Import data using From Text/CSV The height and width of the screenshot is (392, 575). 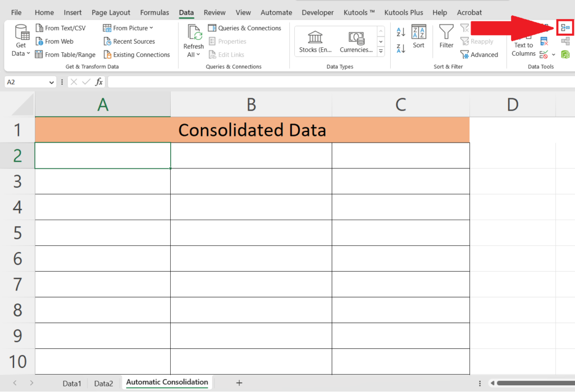click(x=62, y=28)
